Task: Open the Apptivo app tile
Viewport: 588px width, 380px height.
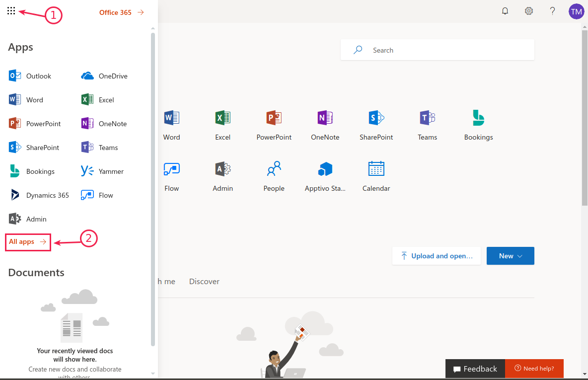Action: 325,176
